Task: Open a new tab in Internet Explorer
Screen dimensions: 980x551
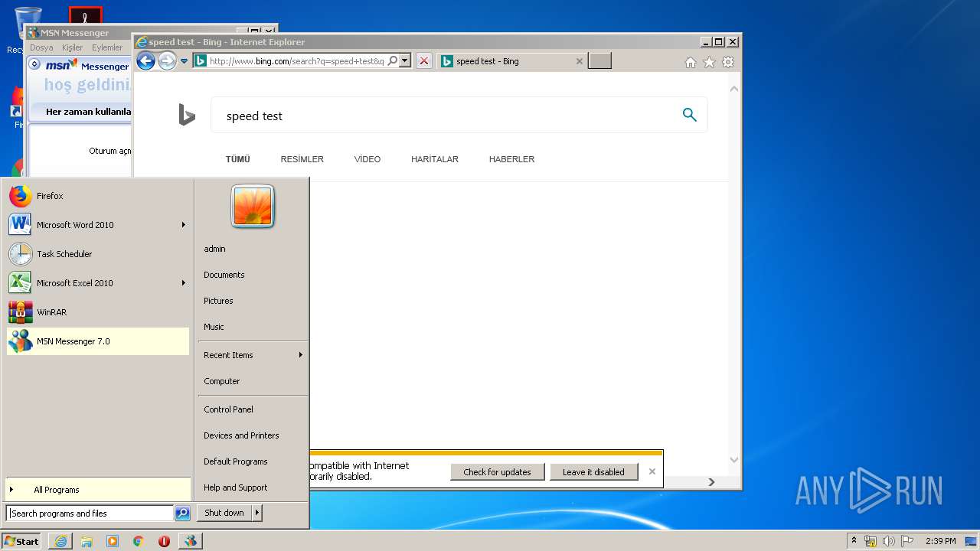Action: pyautogui.click(x=599, y=61)
